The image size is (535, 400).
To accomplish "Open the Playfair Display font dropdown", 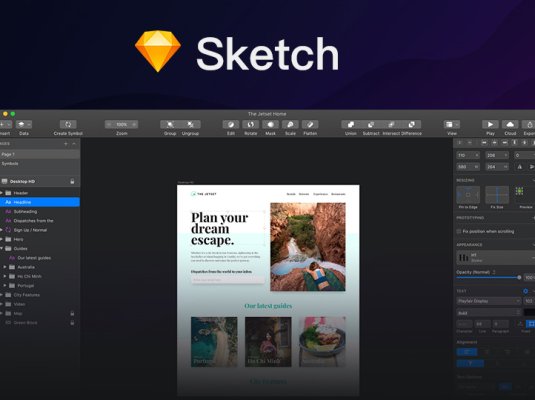I will (489, 301).
